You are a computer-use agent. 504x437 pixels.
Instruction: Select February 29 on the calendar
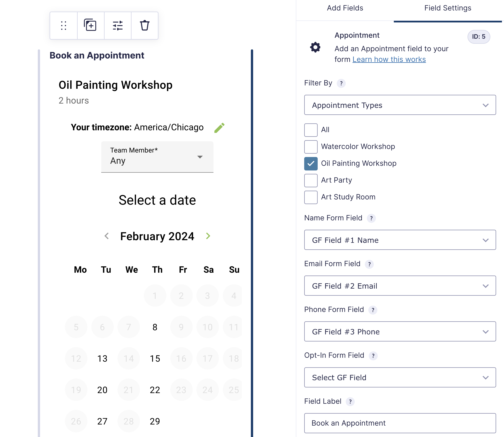(x=155, y=421)
